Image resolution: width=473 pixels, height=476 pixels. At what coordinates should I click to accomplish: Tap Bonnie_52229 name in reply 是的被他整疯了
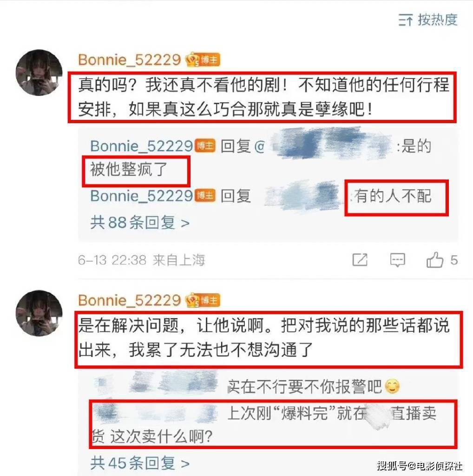142,146
